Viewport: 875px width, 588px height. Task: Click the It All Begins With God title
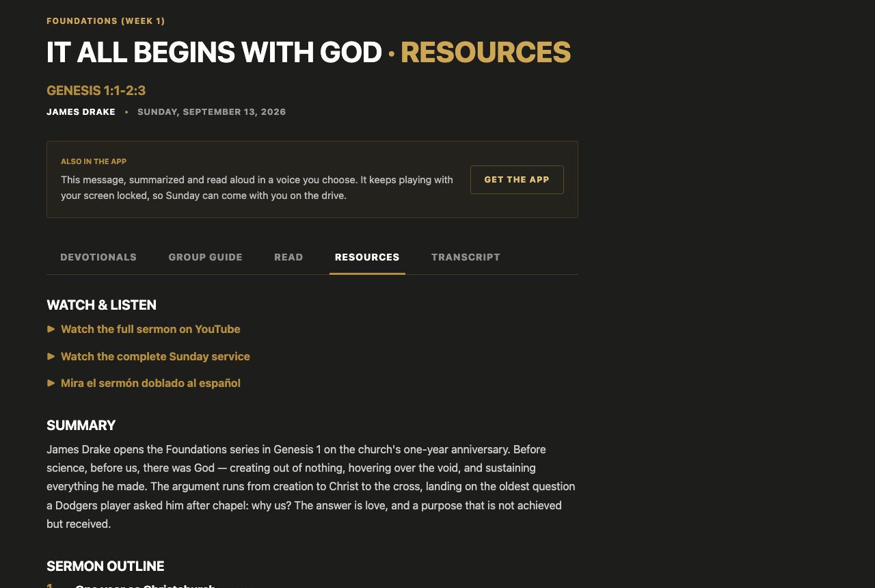[x=214, y=53]
